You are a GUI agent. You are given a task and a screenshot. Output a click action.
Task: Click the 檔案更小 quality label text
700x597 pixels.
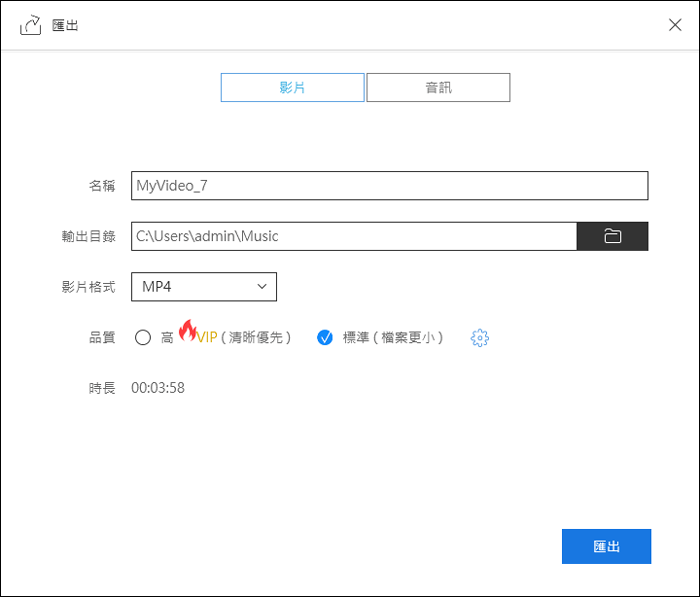(407, 338)
